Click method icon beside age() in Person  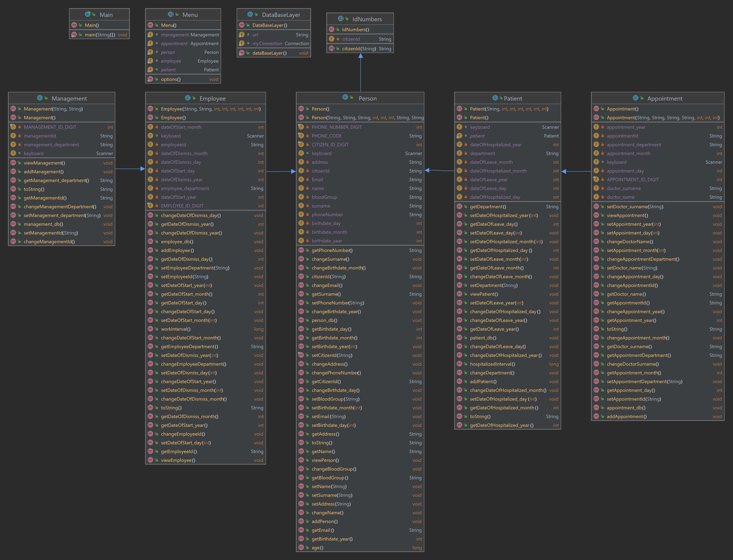point(301,547)
